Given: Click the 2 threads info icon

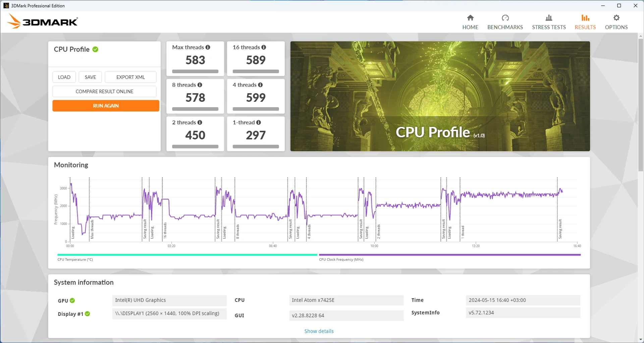Looking at the screenshot, I should click(200, 123).
